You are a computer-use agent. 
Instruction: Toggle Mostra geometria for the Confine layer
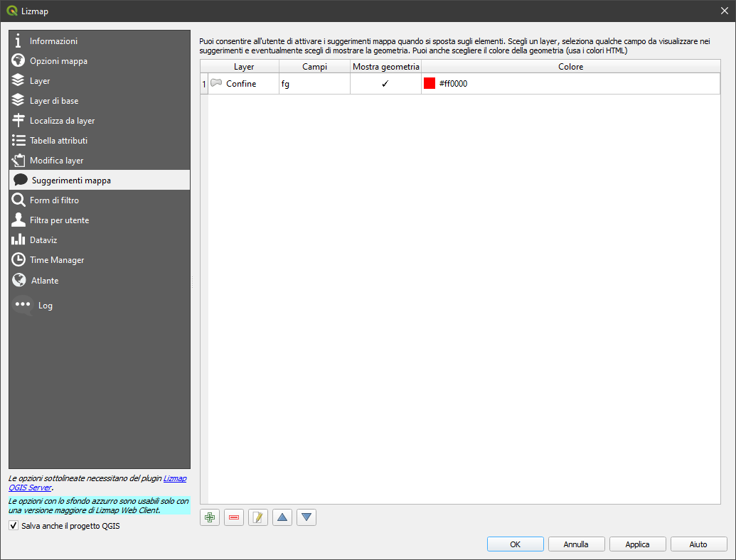tap(385, 83)
